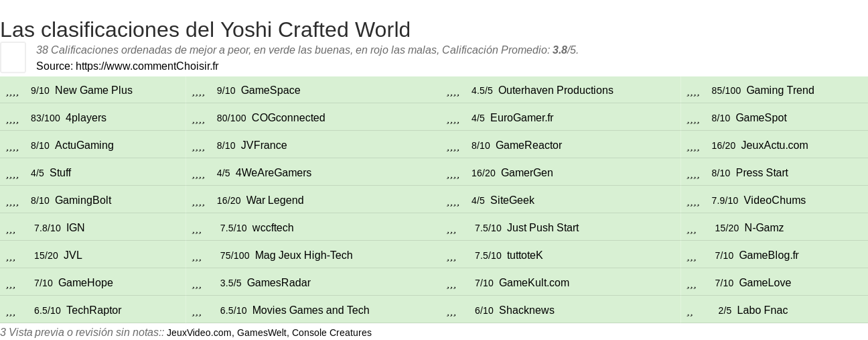Click JeuxVideo.com in the preview list
This screenshot has width=868, height=340.
click(199, 333)
